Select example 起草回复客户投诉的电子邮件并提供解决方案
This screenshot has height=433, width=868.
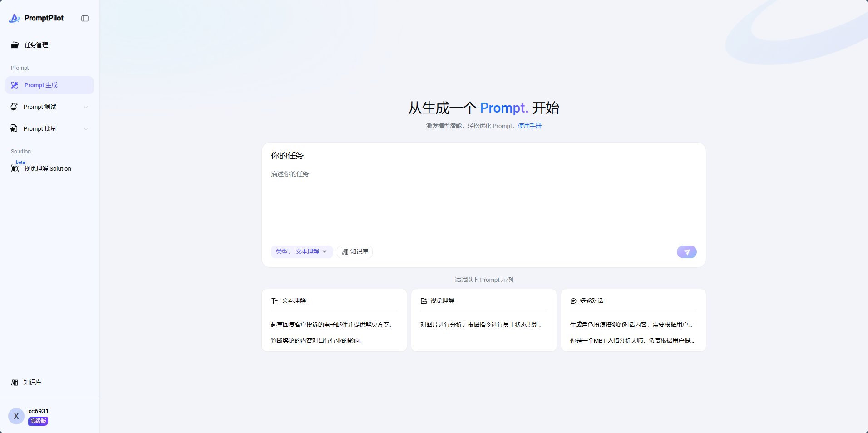tap(332, 325)
